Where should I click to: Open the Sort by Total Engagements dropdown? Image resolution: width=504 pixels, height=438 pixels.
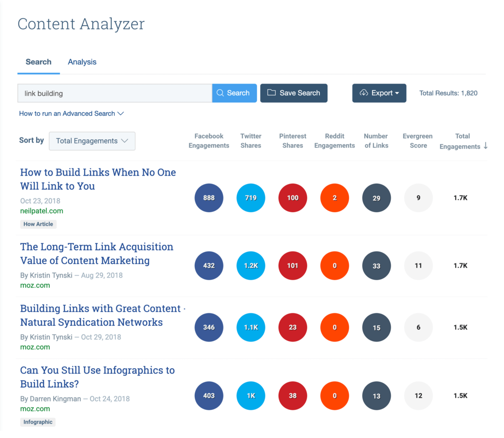coord(92,141)
